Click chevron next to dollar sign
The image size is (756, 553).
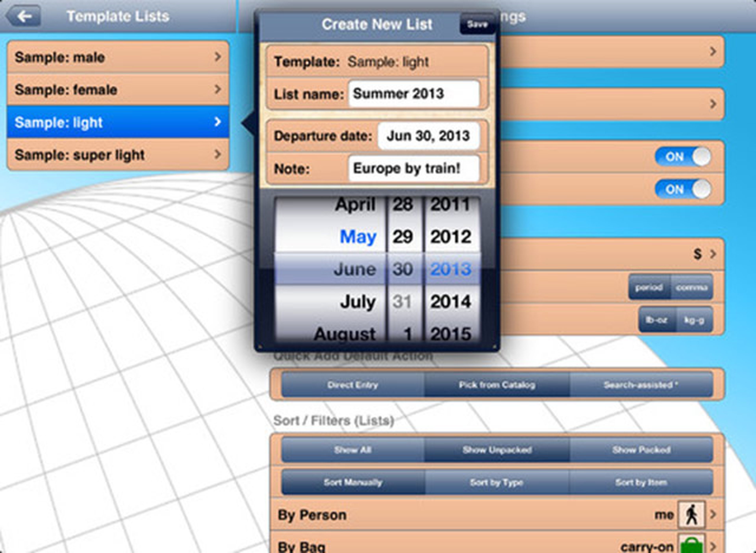(713, 254)
